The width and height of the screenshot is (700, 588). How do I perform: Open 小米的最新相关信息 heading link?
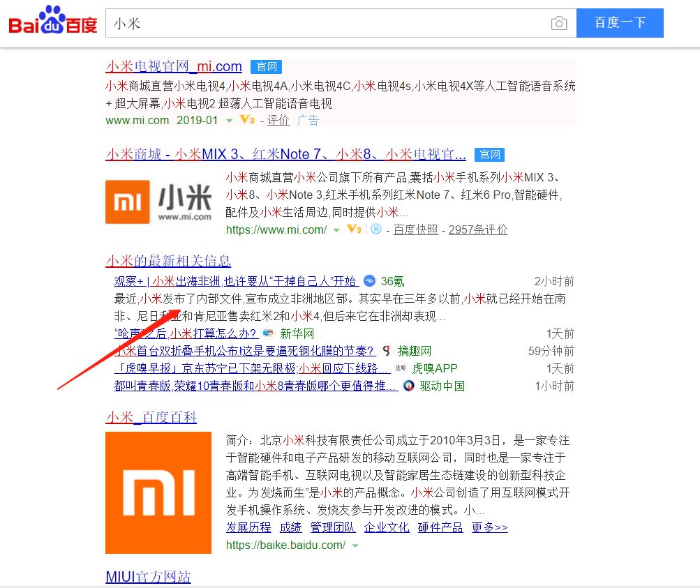pyautogui.click(x=168, y=261)
